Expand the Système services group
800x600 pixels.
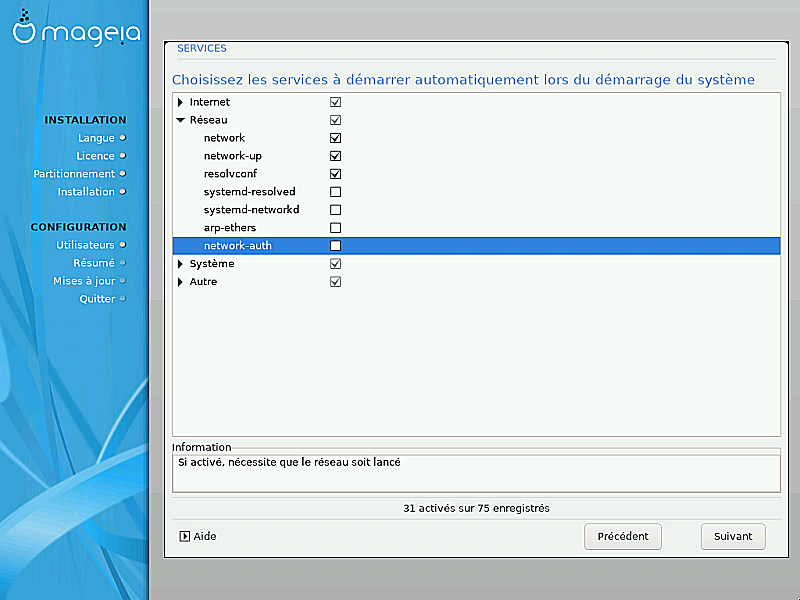180,264
